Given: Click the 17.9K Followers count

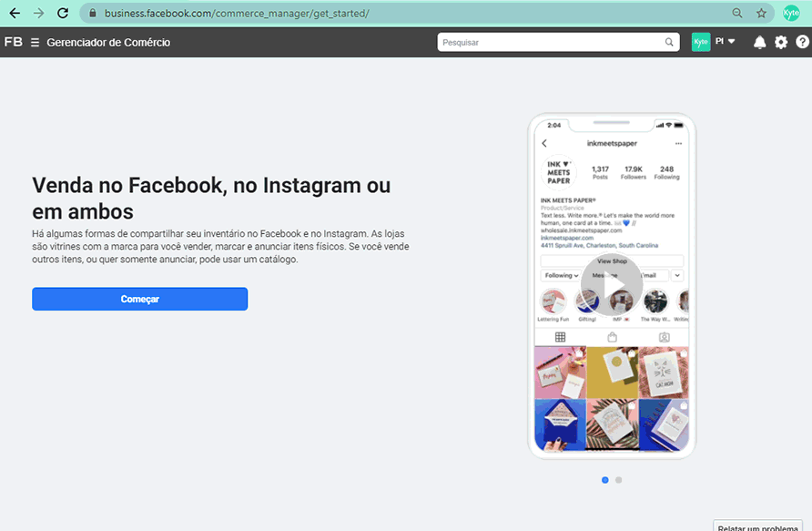Looking at the screenshot, I should [x=634, y=172].
